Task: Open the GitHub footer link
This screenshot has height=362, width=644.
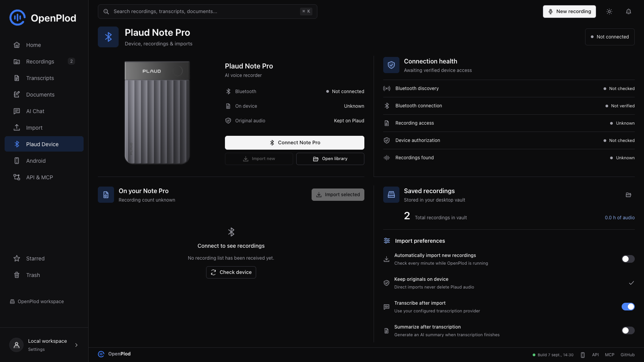Action: [627, 355]
